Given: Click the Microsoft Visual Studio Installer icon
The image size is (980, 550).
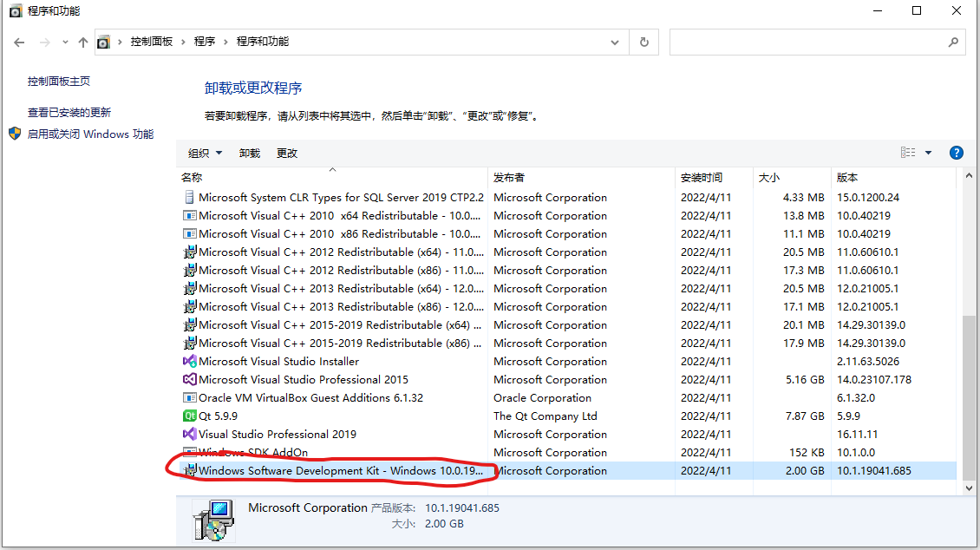Looking at the screenshot, I should point(190,361).
